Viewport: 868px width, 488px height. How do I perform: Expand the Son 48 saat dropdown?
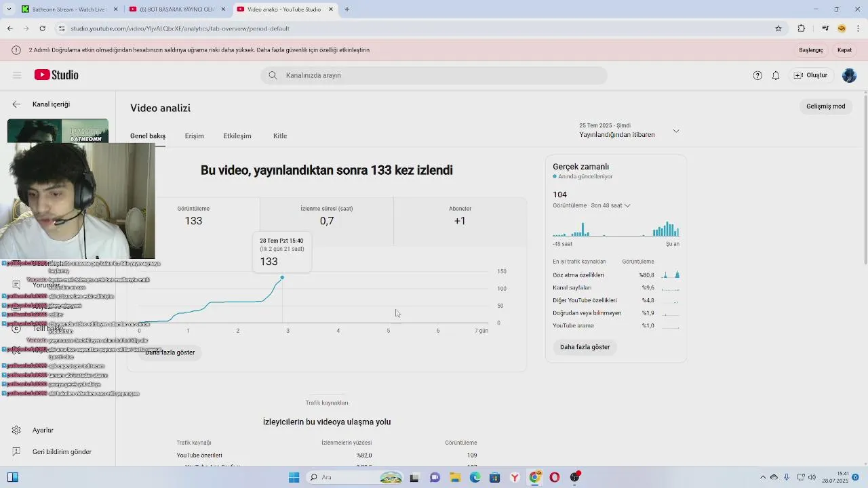click(x=591, y=205)
